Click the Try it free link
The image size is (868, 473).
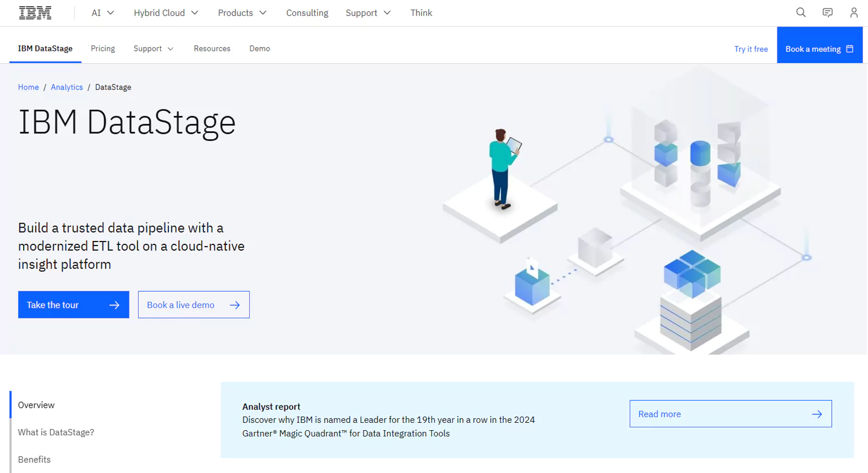pyautogui.click(x=751, y=49)
